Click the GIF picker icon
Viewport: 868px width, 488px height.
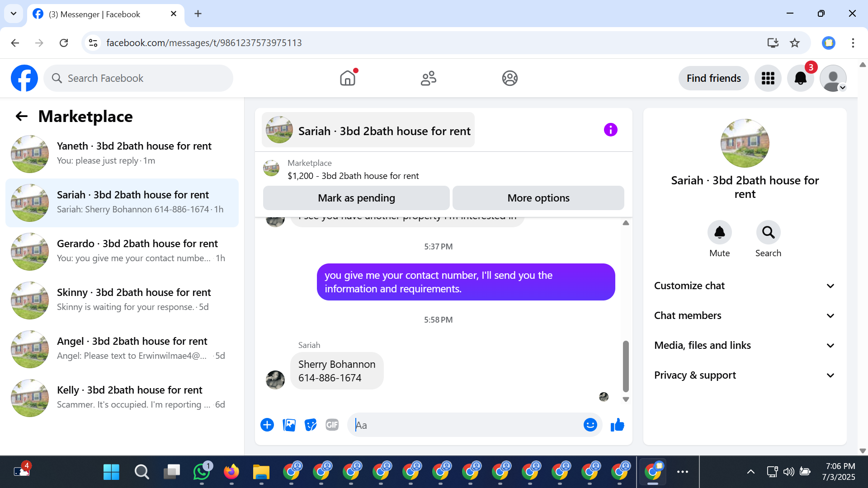click(x=332, y=425)
